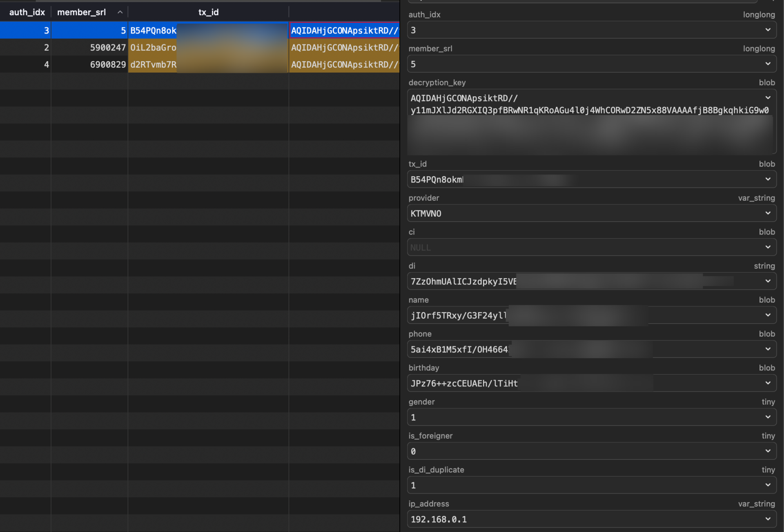Click the tx_id cell starting with OiL2baGro
This screenshot has height=532, width=784.
point(154,48)
